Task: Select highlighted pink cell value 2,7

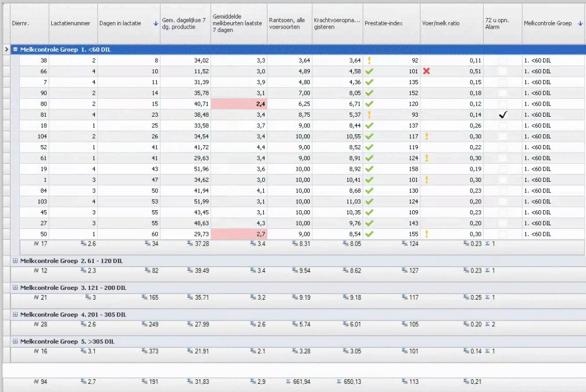Action: click(239, 234)
